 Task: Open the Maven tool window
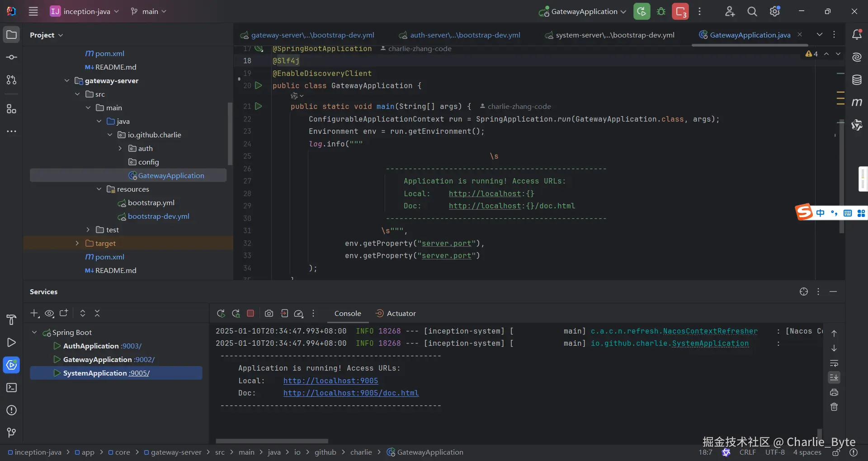point(857,103)
